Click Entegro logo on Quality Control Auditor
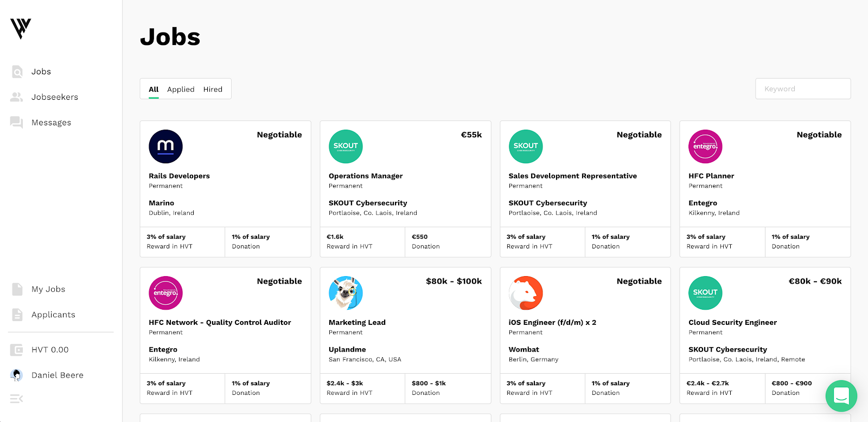This screenshot has height=422, width=868. pyautogui.click(x=165, y=293)
